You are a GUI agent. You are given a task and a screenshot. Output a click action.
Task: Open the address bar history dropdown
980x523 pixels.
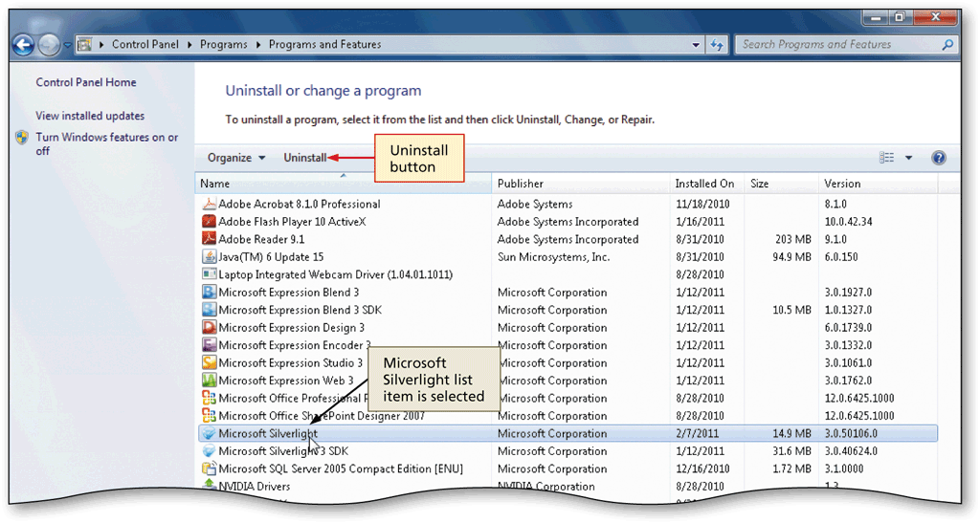[x=696, y=45]
